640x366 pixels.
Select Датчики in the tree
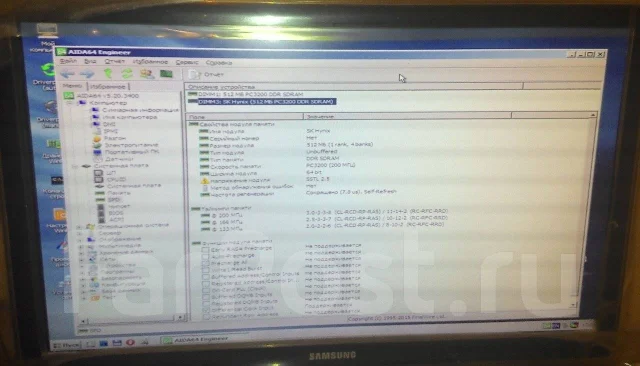[119, 159]
